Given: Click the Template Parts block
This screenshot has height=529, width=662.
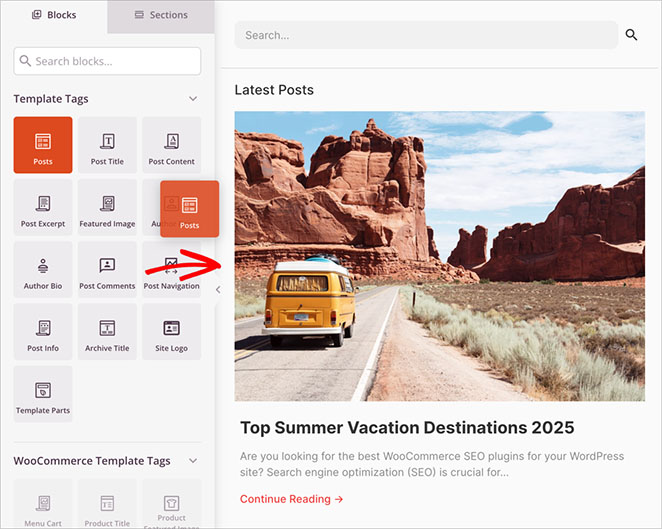Looking at the screenshot, I should pyautogui.click(x=43, y=394).
